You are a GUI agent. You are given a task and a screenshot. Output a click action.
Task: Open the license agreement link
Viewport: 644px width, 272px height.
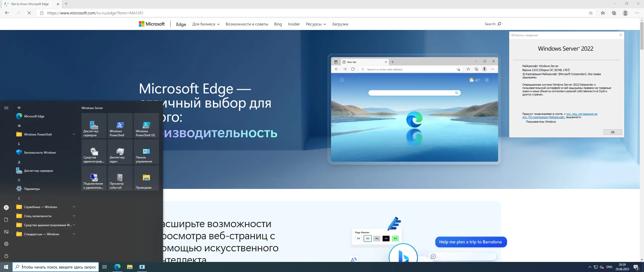pyautogui.click(x=581, y=114)
